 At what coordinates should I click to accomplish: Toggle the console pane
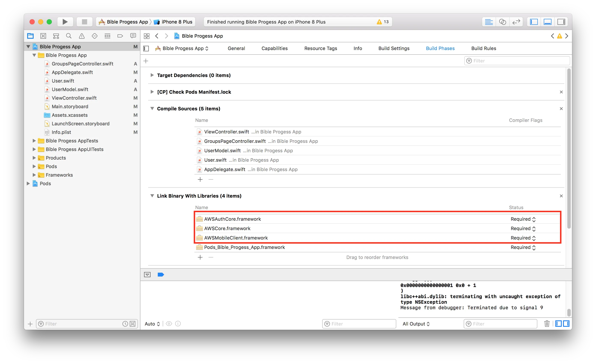[566, 323]
